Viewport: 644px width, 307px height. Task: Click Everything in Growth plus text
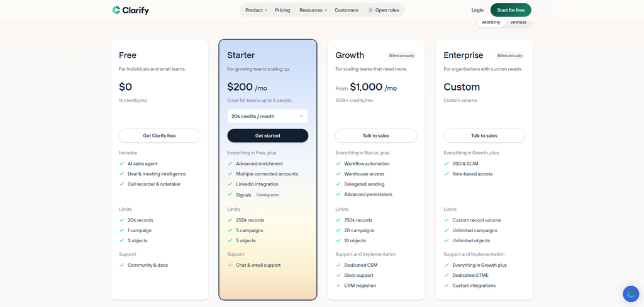pos(479,265)
